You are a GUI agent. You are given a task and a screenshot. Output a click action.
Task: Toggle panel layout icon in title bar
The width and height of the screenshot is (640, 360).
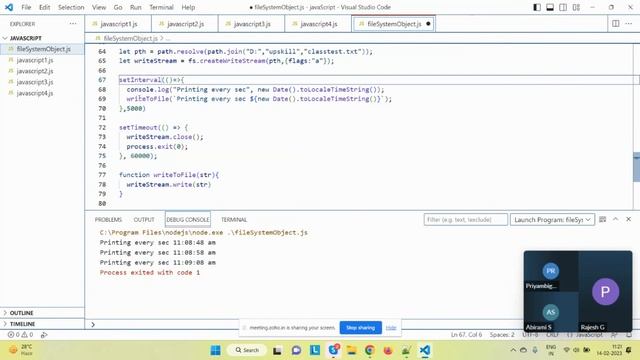pos(550,7)
